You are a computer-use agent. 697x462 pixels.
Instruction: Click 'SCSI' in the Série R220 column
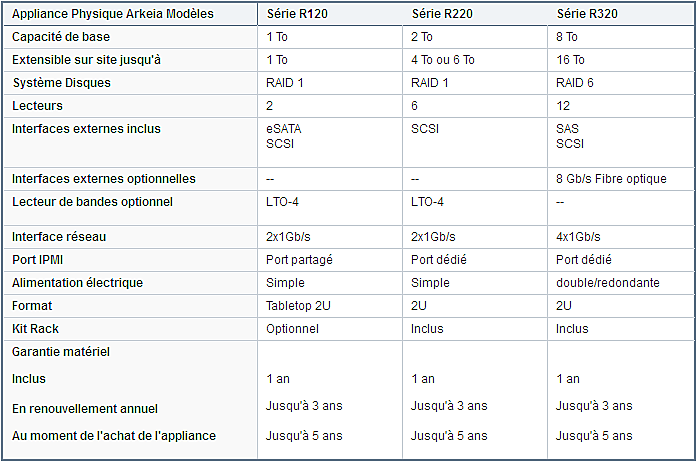[x=425, y=129]
